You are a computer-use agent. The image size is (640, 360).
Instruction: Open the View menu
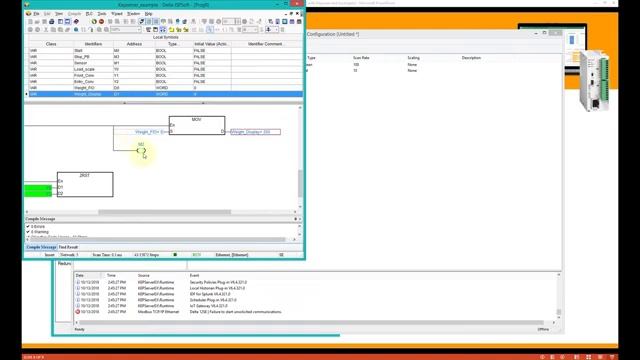click(59, 13)
